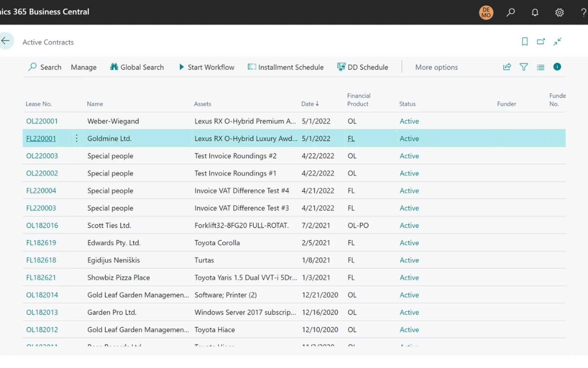Open lease FL220003
Image resolution: width=588 pixels, height=368 pixels.
click(x=41, y=208)
